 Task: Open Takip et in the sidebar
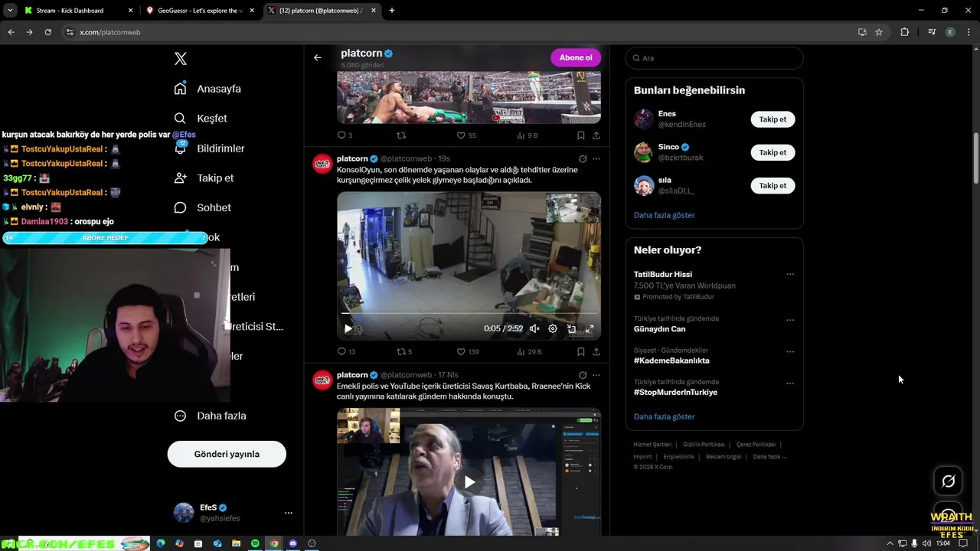(204, 178)
